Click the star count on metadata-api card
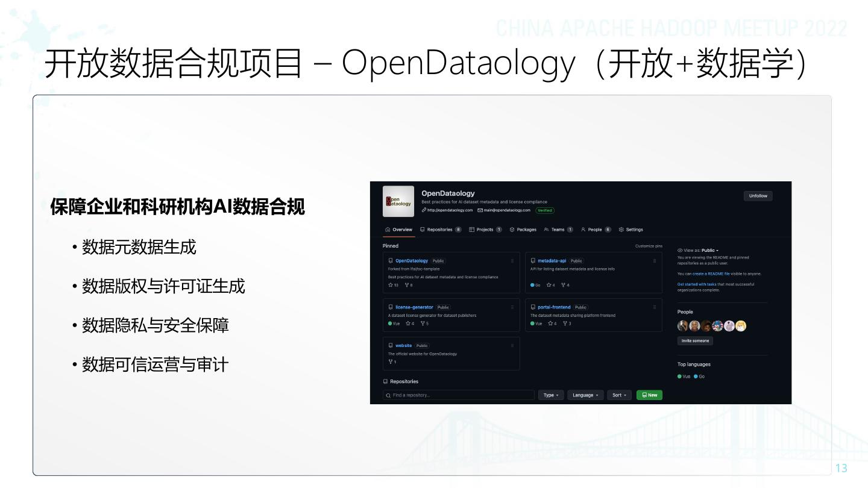The width and height of the screenshot is (868, 488). (551, 285)
